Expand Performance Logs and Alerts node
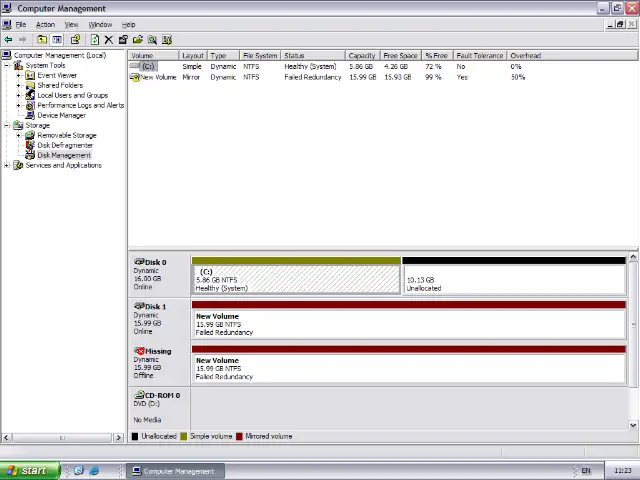Image resolution: width=640 pixels, height=480 pixels. point(18,105)
